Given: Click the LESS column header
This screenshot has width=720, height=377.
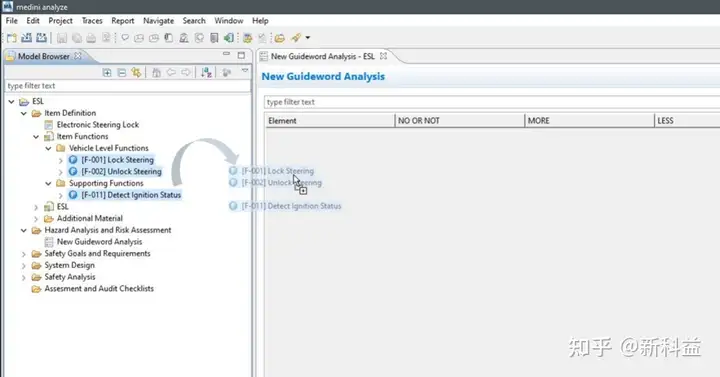Looking at the screenshot, I should click(x=687, y=121).
